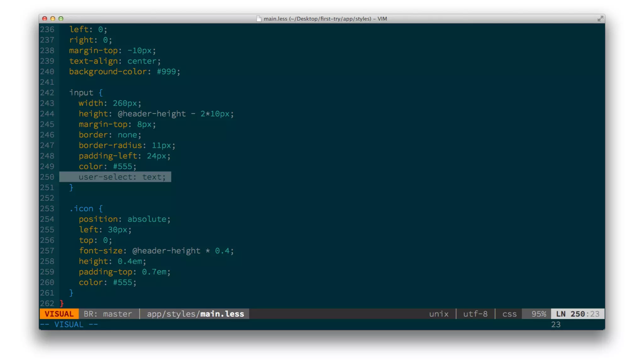Click the highlighted user-select: text line
This screenshot has height=362, width=644.
[122, 177]
